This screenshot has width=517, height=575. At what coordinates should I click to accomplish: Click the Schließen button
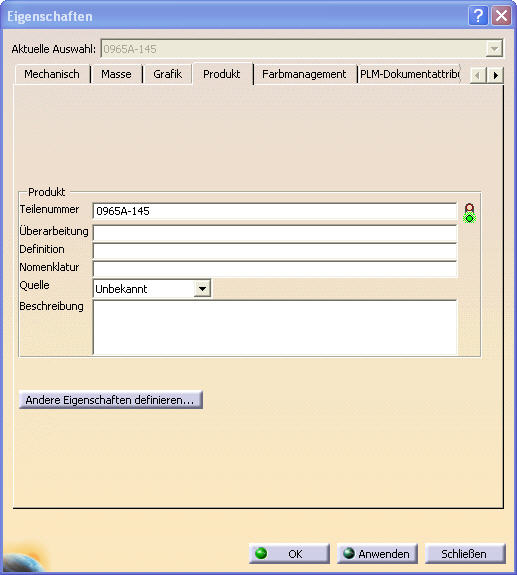pos(465,553)
